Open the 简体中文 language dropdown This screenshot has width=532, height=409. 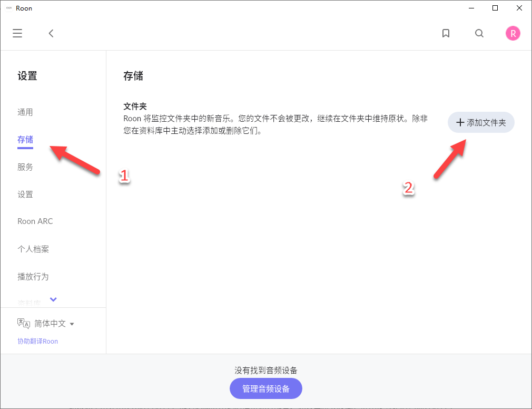click(x=54, y=324)
